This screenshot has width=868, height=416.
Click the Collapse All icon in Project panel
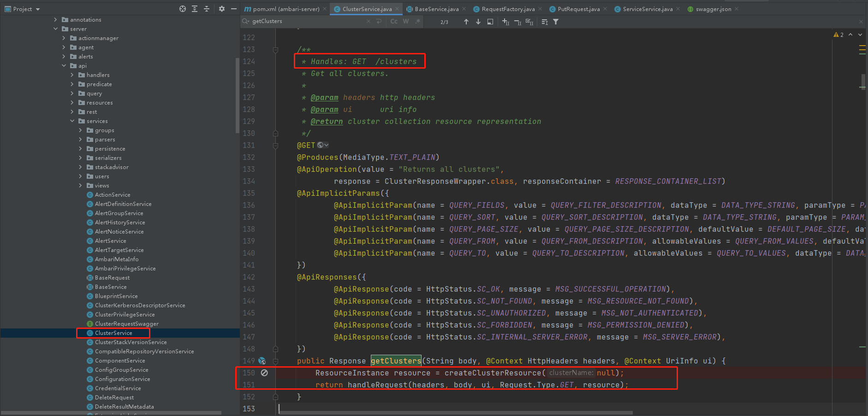pos(207,9)
